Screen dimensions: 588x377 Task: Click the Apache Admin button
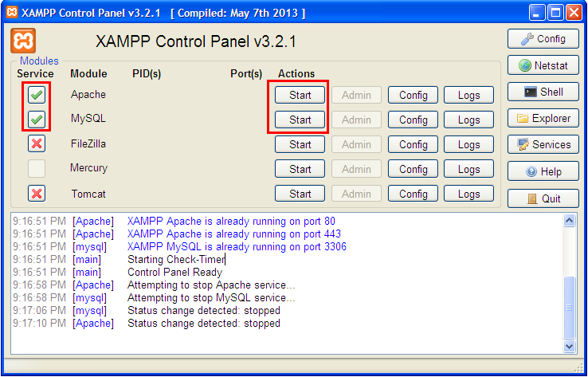pos(356,95)
